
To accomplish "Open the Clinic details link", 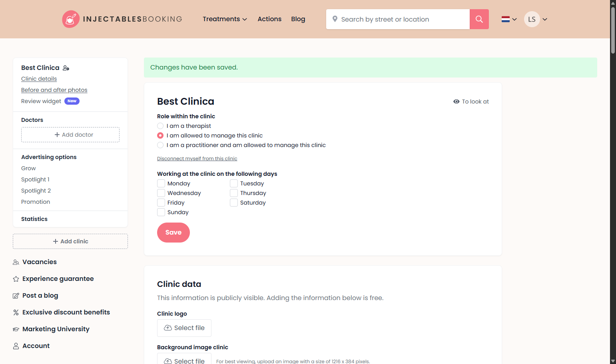I will pos(39,79).
